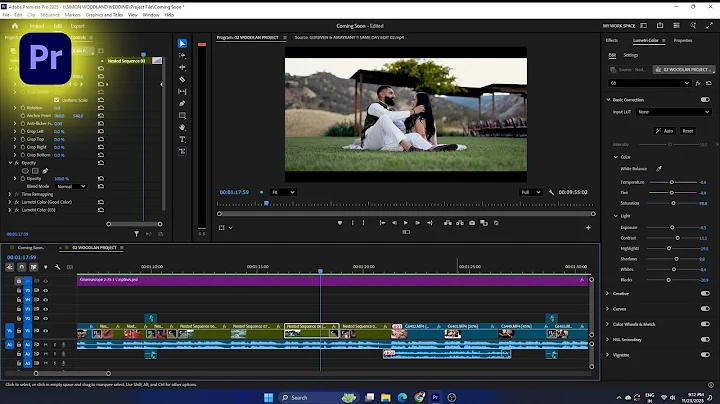Image resolution: width=720 pixels, height=404 pixels.
Task: Click the Button Editor plus icon
Action: tap(588, 228)
